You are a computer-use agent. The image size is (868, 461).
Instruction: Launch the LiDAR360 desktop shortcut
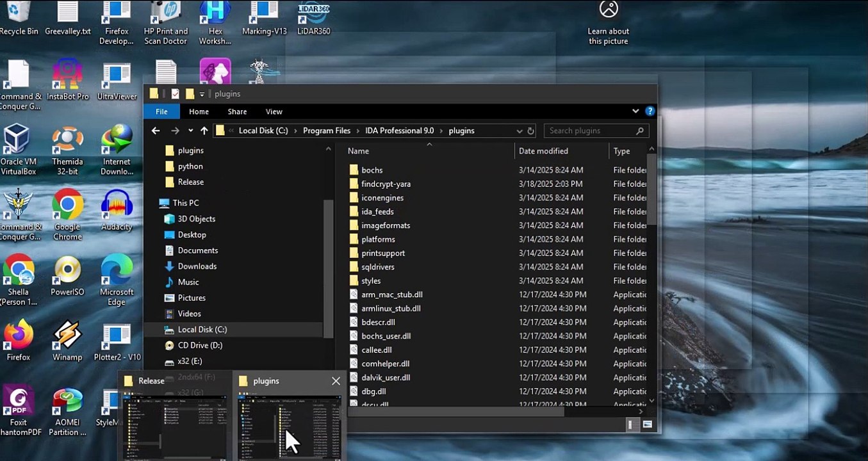click(314, 19)
